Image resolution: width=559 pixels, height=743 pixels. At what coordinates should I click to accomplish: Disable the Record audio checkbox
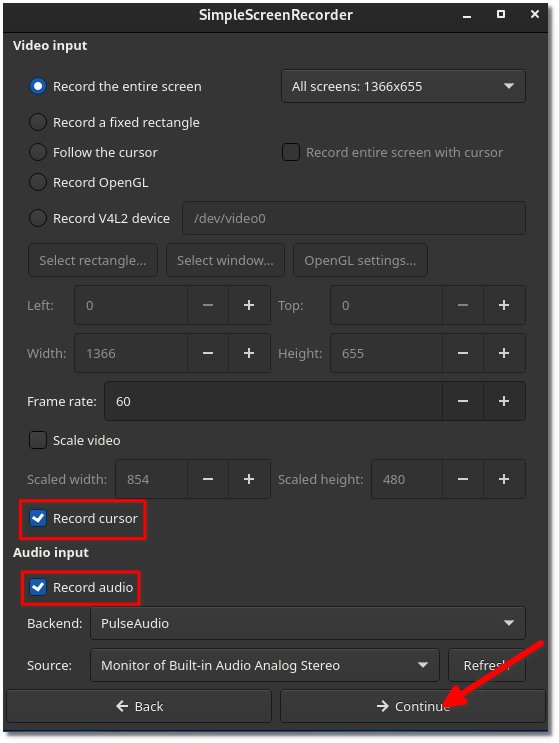(x=38, y=587)
